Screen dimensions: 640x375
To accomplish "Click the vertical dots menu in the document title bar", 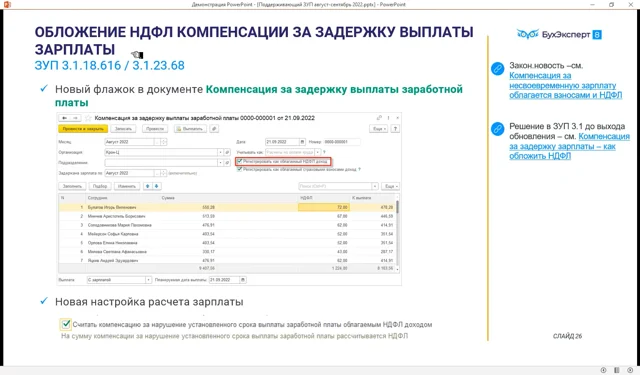I will tap(389, 118).
